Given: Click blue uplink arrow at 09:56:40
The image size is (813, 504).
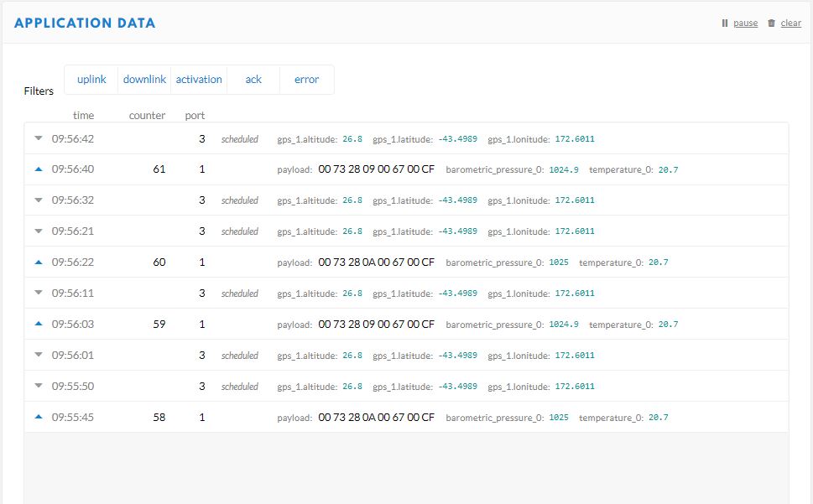Looking at the screenshot, I should pyautogui.click(x=38, y=169).
